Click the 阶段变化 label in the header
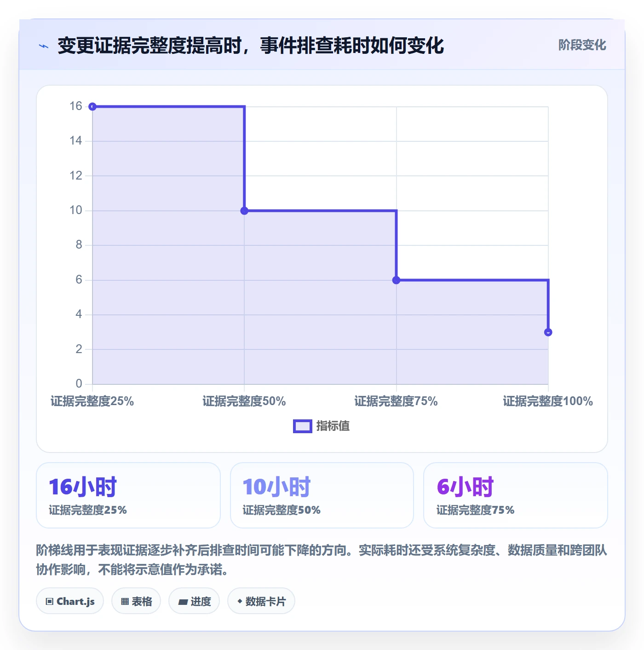The width and height of the screenshot is (644, 650). (582, 45)
